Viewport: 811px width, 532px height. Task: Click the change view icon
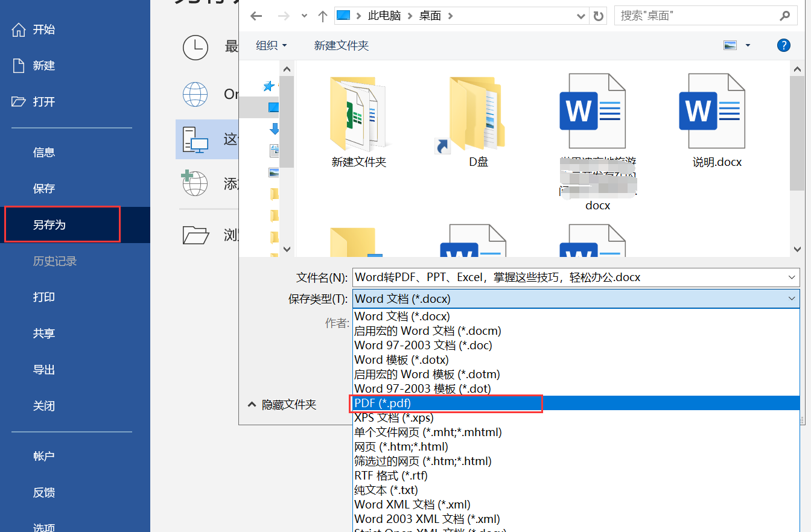click(x=730, y=45)
